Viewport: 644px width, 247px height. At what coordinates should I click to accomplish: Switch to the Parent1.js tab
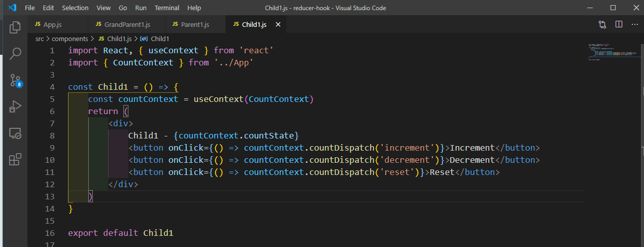click(195, 24)
